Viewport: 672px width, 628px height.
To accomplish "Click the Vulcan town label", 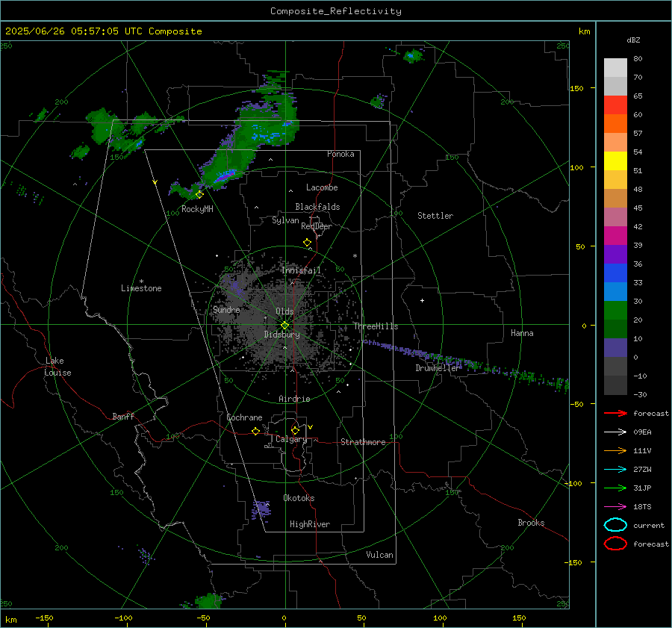I will coord(380,555).
